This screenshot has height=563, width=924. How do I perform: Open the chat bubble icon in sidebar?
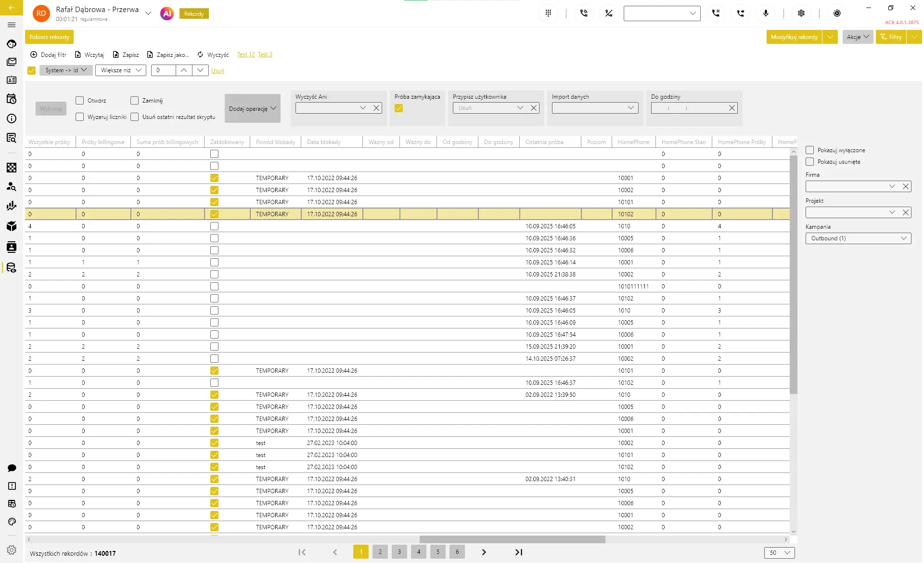coord(12,468)
